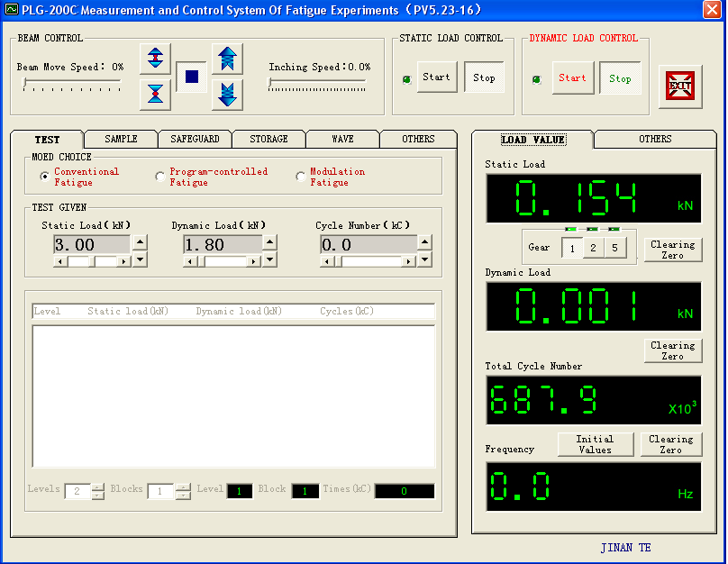Stop the dynamic load control
Viewport: 728px width, 564px height.
[x=620, y=78]
